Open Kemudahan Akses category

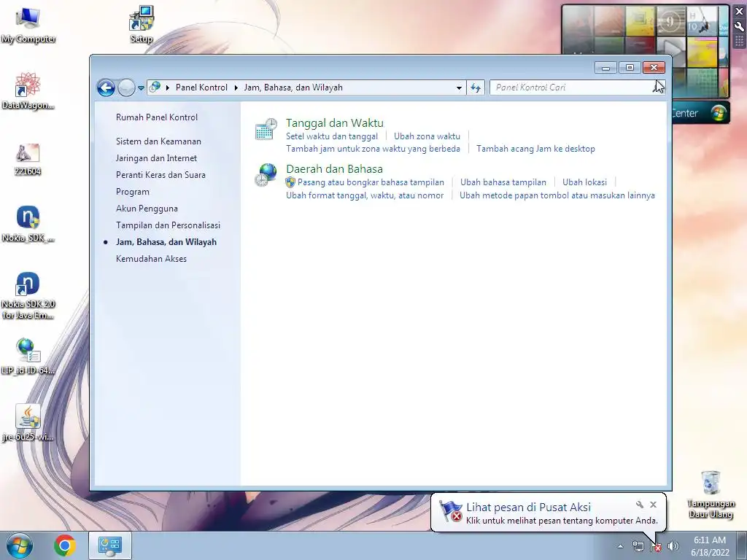click(151, 259)
